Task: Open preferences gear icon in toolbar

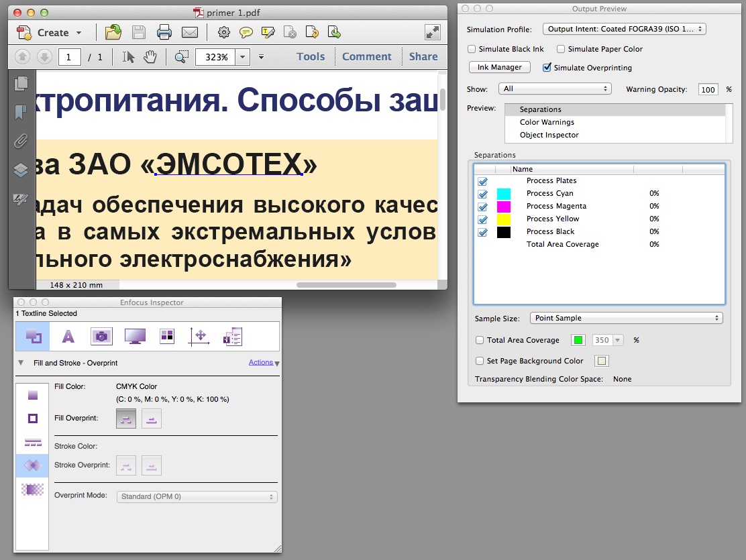Action: [223, 32]
